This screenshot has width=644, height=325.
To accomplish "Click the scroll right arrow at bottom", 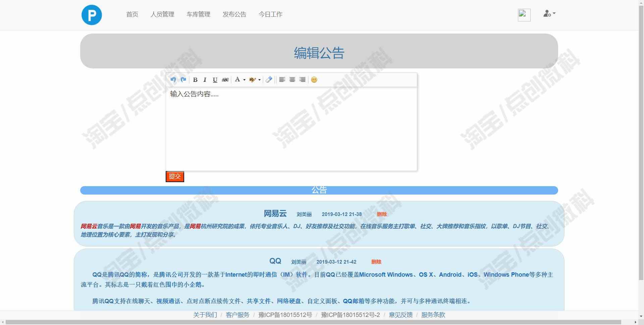I will (x=636, y=322).
